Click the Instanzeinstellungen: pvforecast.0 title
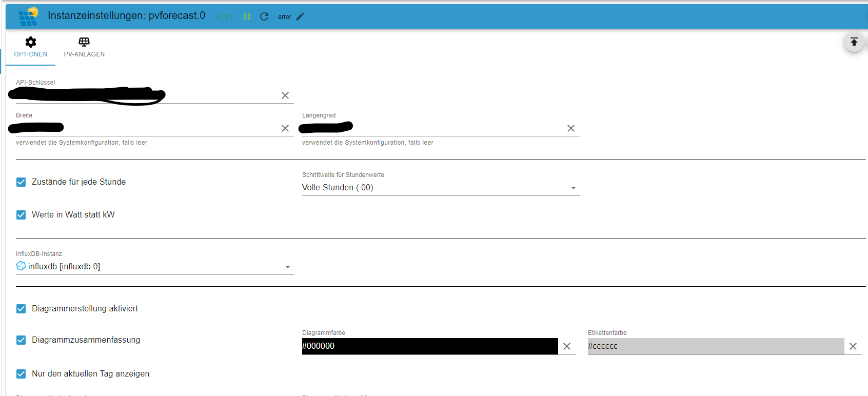 tap(126, 16)
